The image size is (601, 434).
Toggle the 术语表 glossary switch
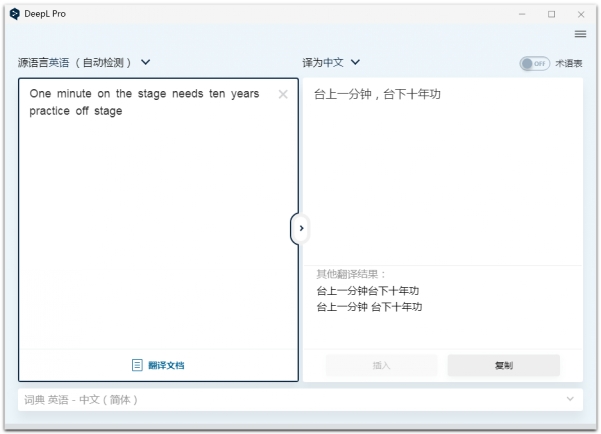(534, 63)
